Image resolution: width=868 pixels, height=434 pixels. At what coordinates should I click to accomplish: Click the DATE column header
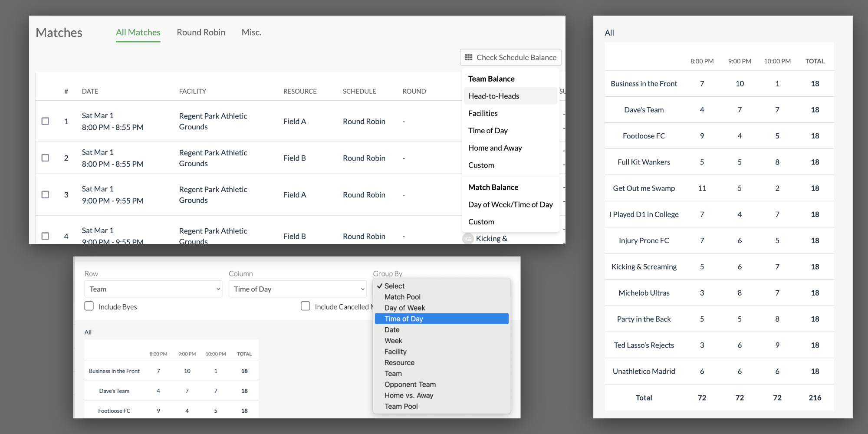90,91
